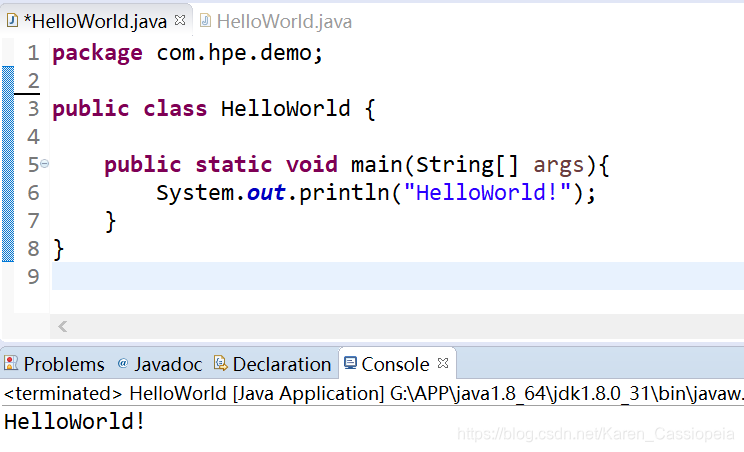This screenshot has height=452, width=744.
Task: Click the 'HelloWorld' class name on line 3
Action: [x=286, y=109]
